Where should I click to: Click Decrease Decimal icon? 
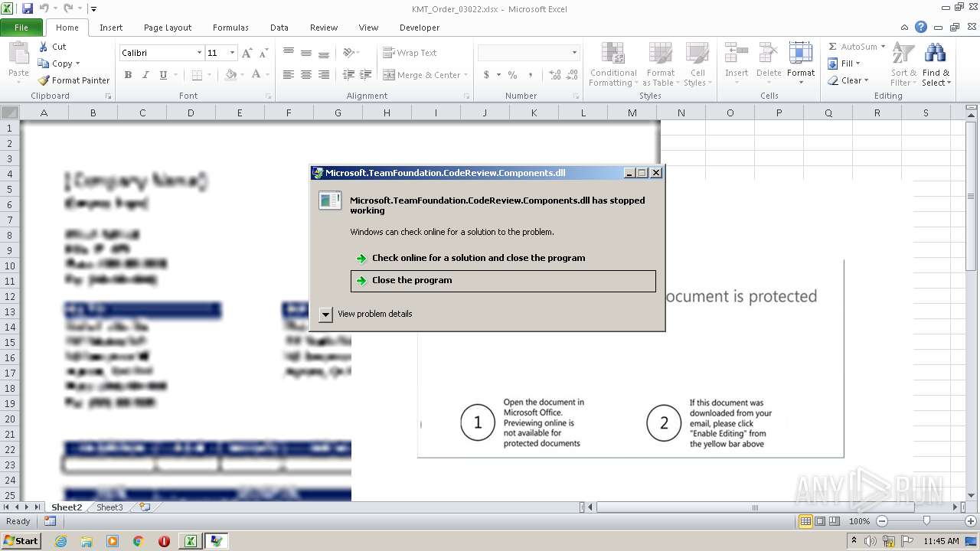pos(573,75)
